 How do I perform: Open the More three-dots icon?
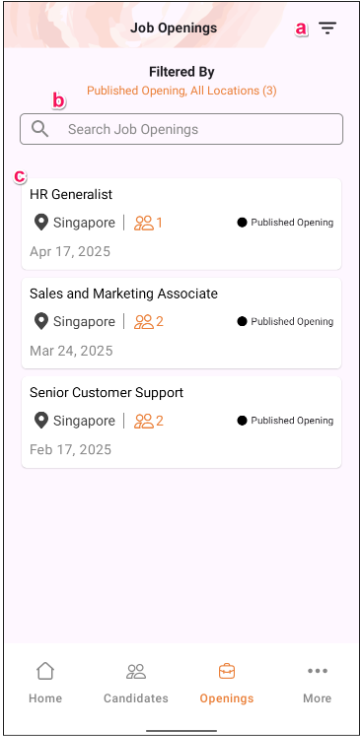click(x=317, y=671)
